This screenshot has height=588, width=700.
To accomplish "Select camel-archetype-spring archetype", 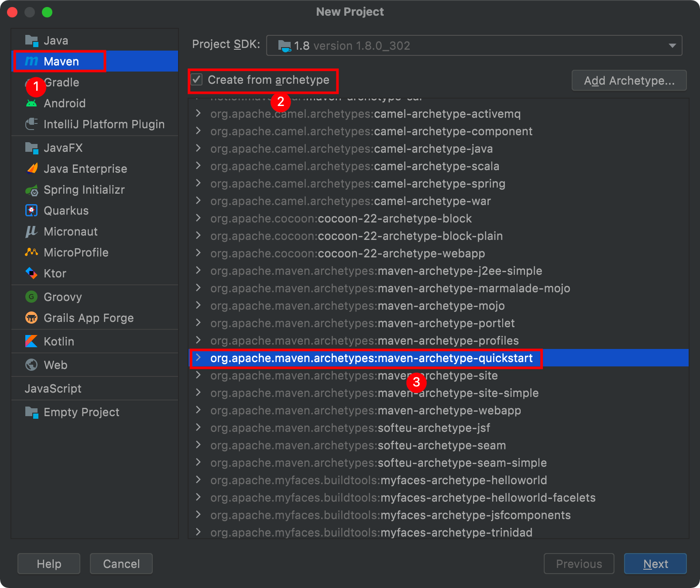I will (439, 184).
